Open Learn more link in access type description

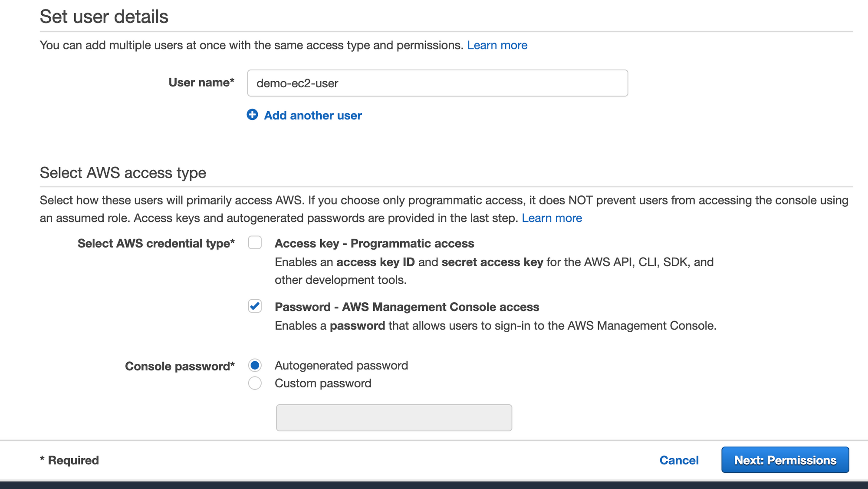(552, 218)
